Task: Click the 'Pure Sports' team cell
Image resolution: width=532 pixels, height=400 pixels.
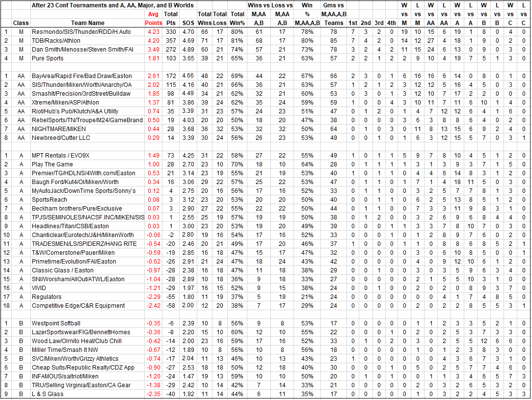Action: 87,58
